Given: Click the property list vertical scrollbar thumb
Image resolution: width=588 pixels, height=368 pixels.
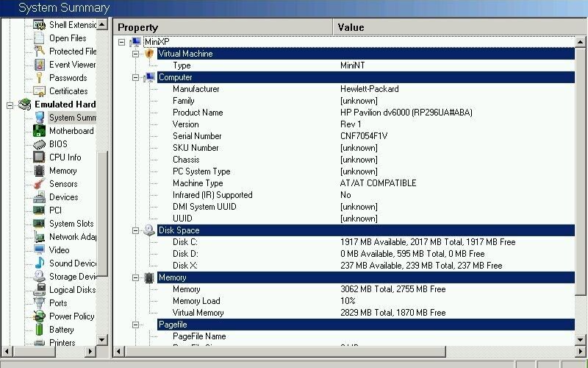Looking at the screenshot, I should [580, 171].
